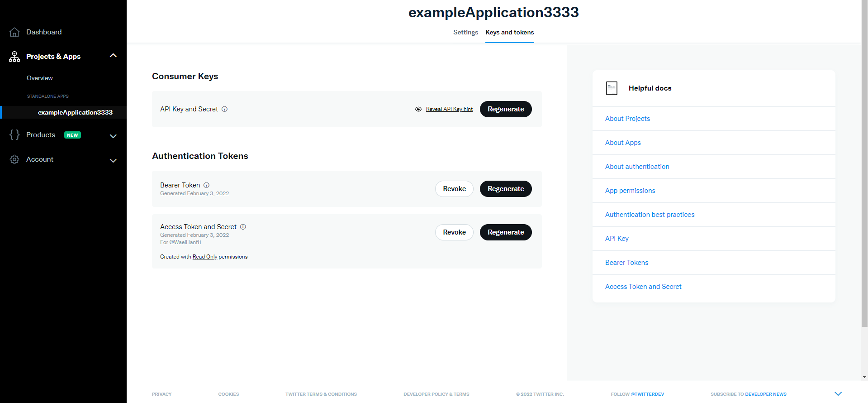Screen dimensions: 868x403
Task: Click the '© 2022 TWITTER INC.' footer text
Action: point(540,394)
